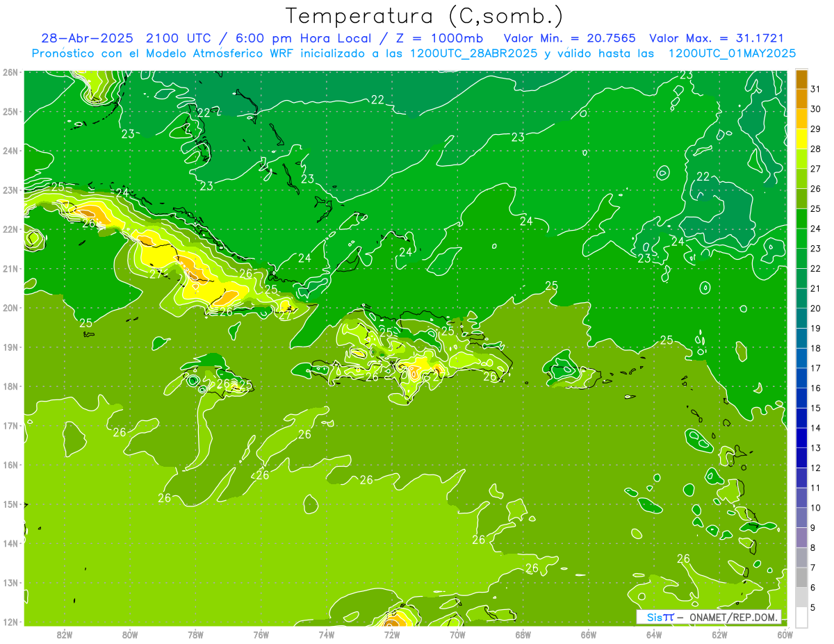The height and width of the screenshot is (644, 834).
Task: Click the legend swatch between 30 and 31
Action: point(801,99)
